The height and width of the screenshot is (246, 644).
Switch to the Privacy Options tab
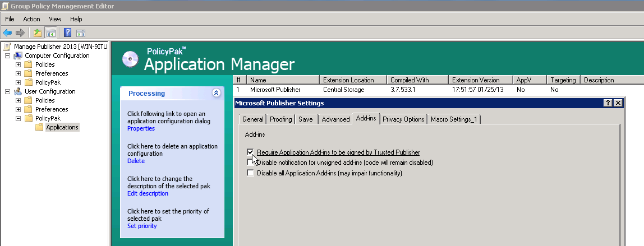403,119
